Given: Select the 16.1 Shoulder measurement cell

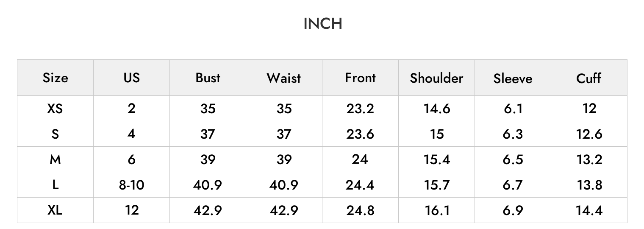Looking at the screenshot, I should (x=436, y=210).
